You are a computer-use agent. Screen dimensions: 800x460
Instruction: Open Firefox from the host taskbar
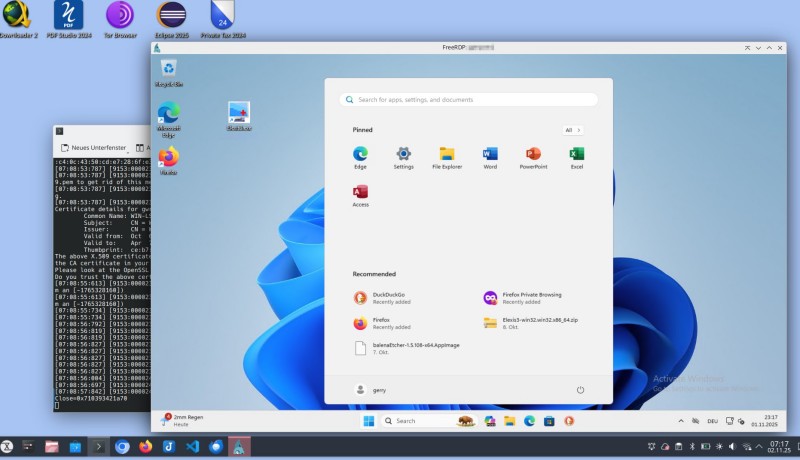[145, 447]
